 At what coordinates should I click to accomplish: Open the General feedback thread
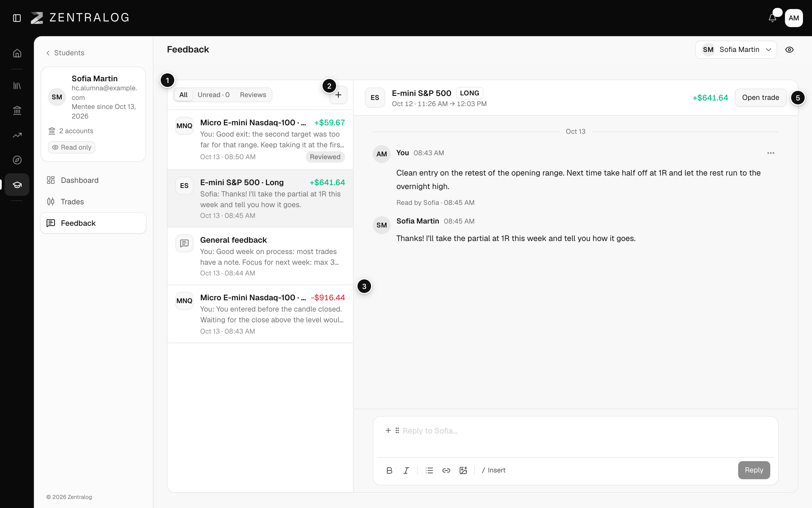(260, 256)
